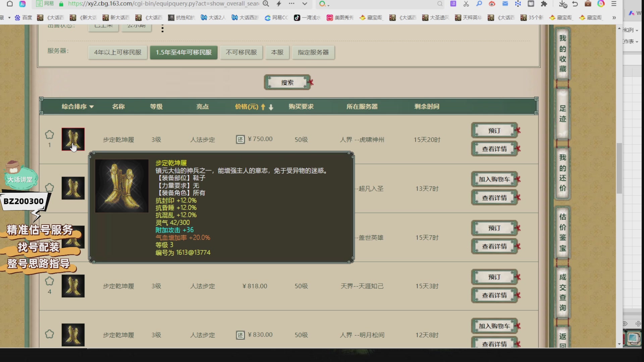The width and height of the screenshot is (644, 362).
Task: Click 加入购物车 for the 超凡入圣 listing
Action: tap(494, 179)
